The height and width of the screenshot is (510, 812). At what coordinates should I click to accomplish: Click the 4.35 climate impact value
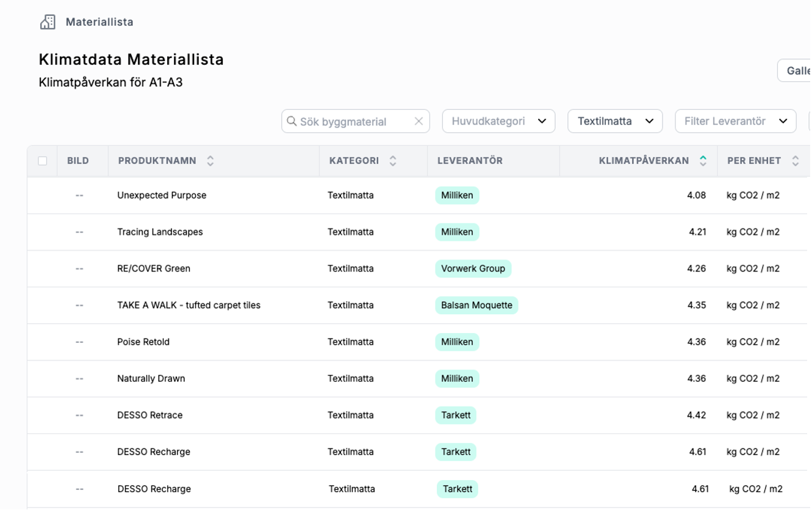point(696,305)
